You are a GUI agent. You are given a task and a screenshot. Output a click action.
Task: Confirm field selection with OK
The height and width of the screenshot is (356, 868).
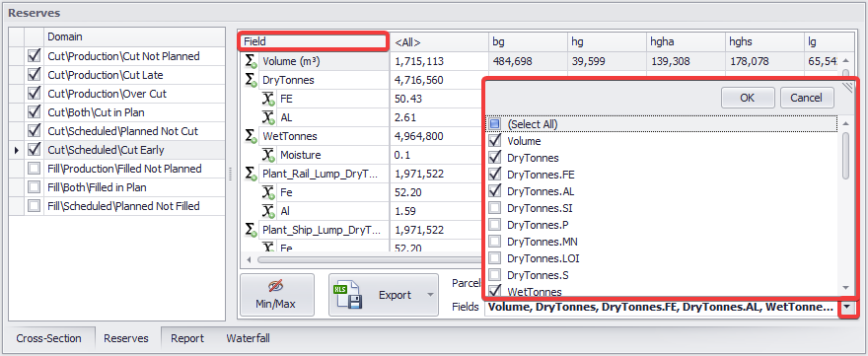click(748, 98)
